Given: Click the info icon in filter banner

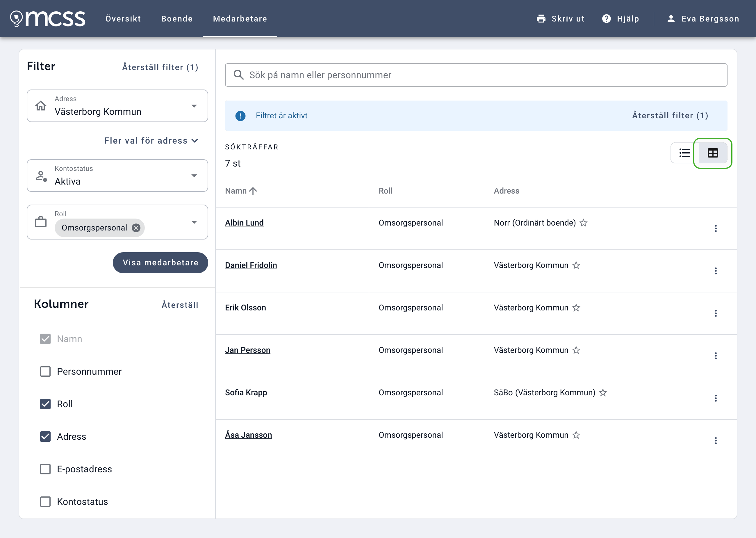Looking at the screenshot, I should coord(240,116).
